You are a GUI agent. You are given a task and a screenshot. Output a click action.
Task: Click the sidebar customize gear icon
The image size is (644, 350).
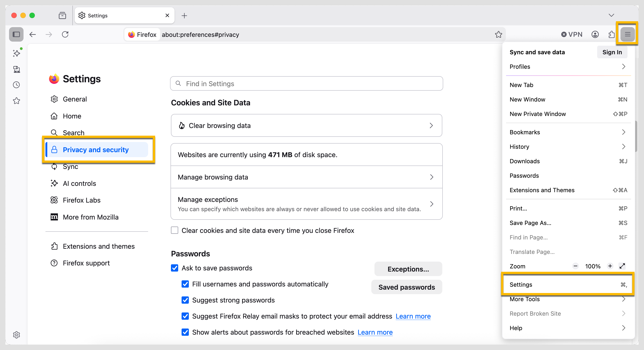coord(17,335)
